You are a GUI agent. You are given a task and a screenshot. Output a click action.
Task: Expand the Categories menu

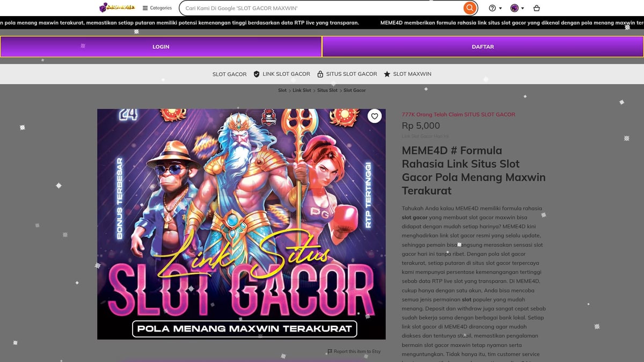[x=160, y=8]
